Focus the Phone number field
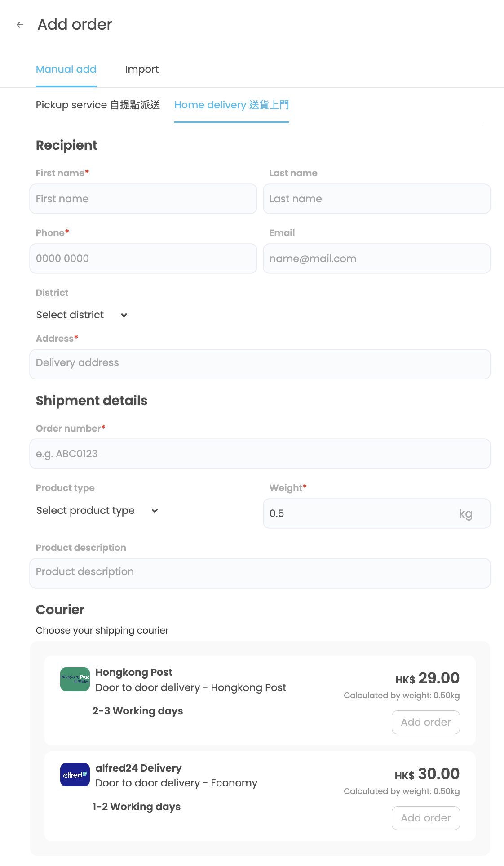Screen dimensions: 504x866 point(143,259)
